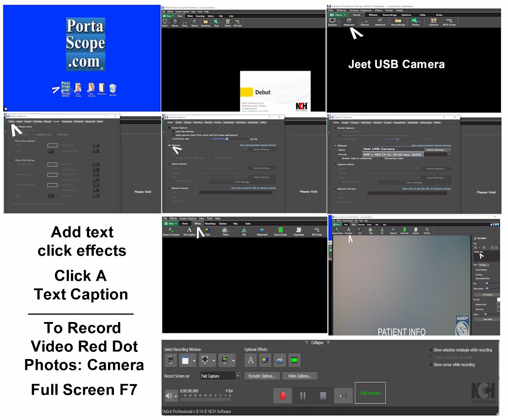Click Screen icon in Jeet USB Camera window
The width and height of the screenshot is (508, 420).
tap(332, 21)
